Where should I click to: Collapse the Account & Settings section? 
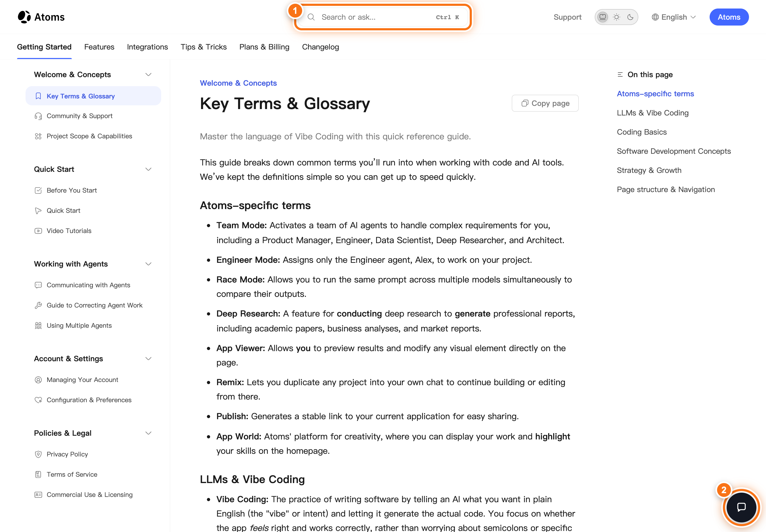coord(148,359)
